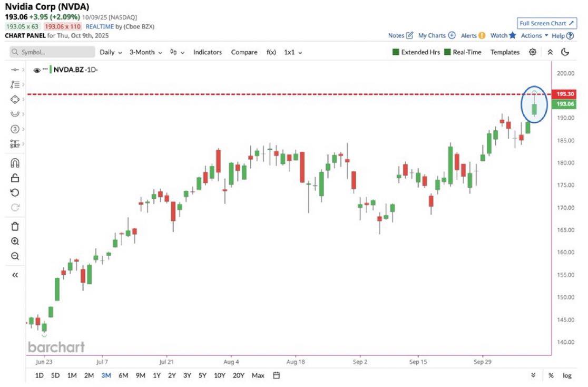Open chart Templates
This screenshot has width=588, height=387.
point(505,52)
